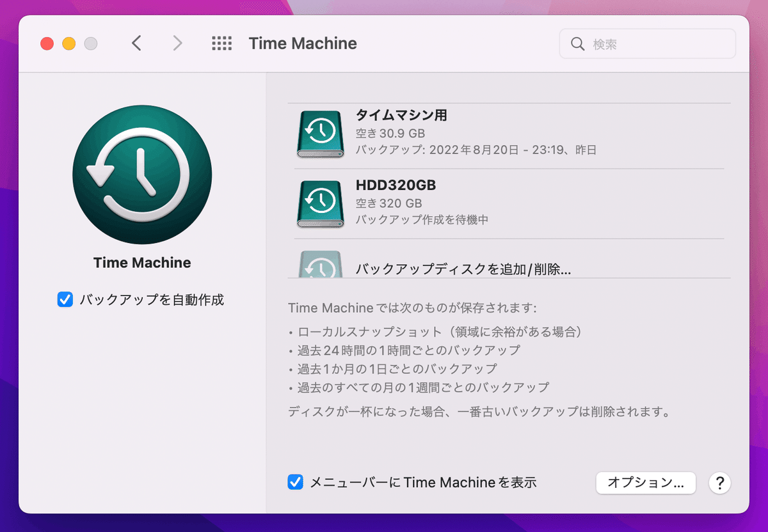
Task: Click the search magnifier icon
Action: coord(577,44)
